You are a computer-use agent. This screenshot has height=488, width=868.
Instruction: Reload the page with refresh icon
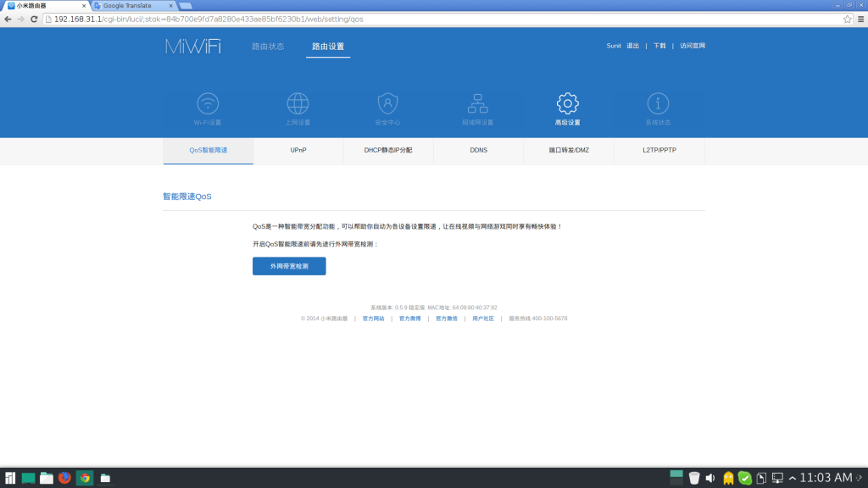click(34, 19)
